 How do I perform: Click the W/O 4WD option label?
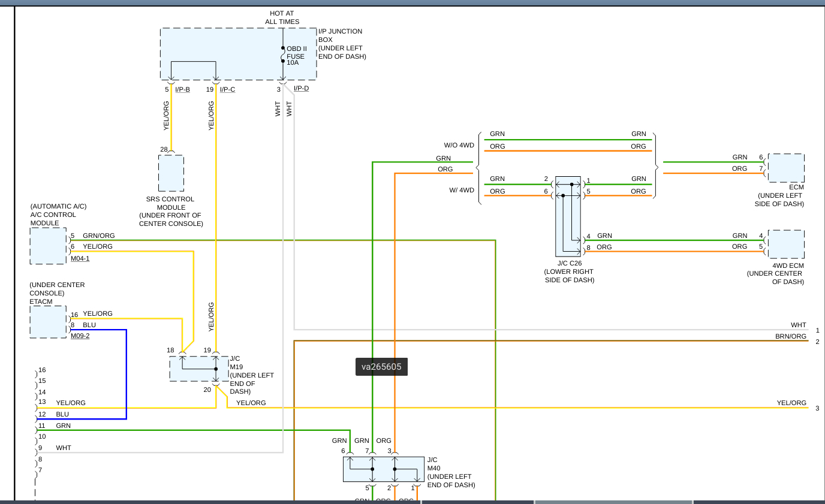tap(459, 145)
